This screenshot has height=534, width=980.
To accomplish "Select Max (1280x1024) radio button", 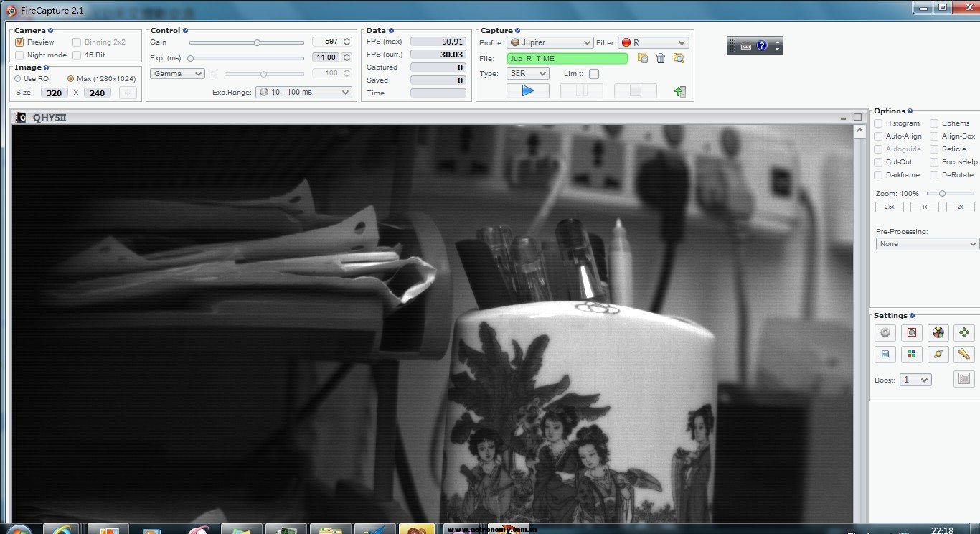I will (70, 79).
